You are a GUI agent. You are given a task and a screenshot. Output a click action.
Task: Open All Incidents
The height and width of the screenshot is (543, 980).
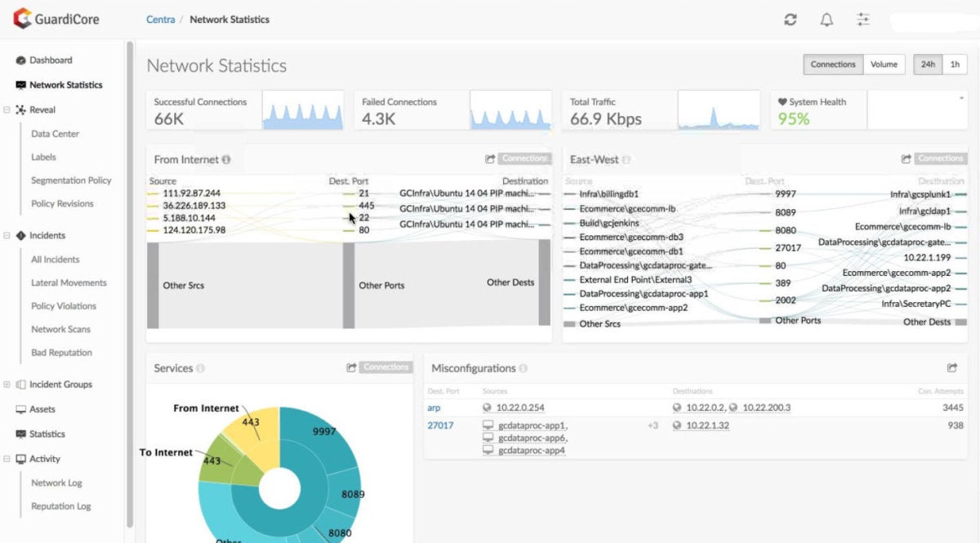[56, 260]
